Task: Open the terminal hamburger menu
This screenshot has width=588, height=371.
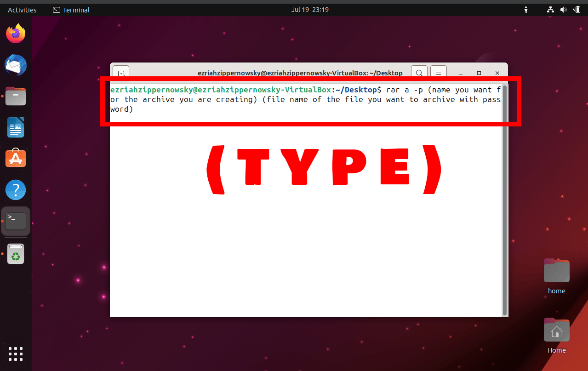Action: [x=438, y=73]
